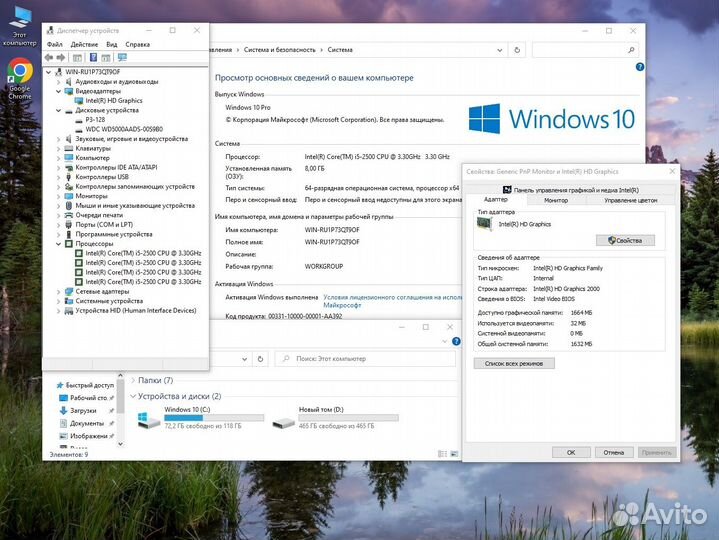Open Google Chrome desktop icon
Screen dimensions: 719x540
click(x=20, y=78)
